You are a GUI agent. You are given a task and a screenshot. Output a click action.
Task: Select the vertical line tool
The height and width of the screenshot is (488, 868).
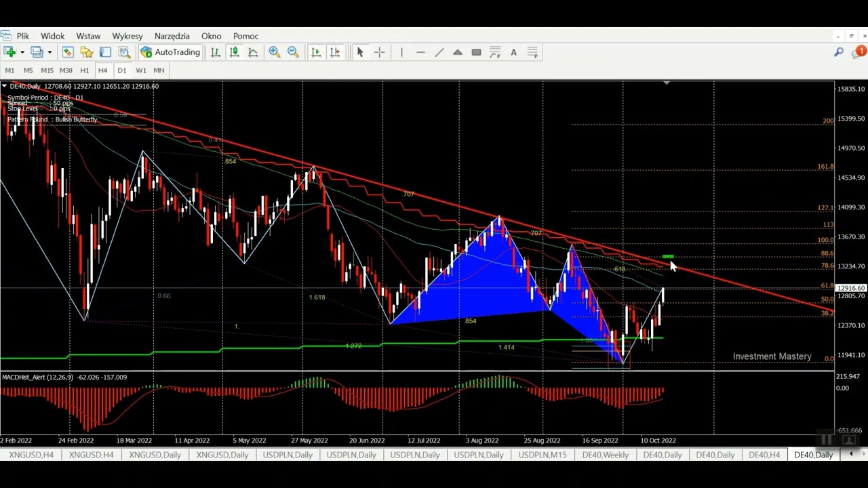click(x=401, y=52)
